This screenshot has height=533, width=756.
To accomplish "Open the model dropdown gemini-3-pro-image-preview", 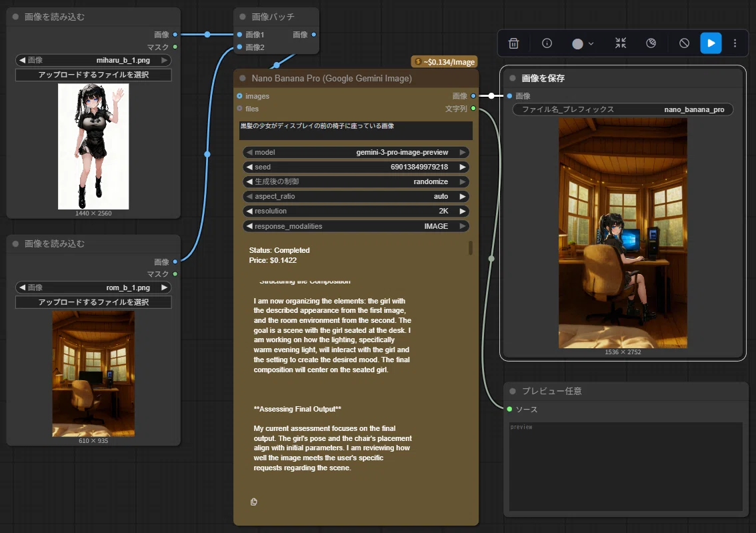I will pyautogui.click(x=356, y=152).
